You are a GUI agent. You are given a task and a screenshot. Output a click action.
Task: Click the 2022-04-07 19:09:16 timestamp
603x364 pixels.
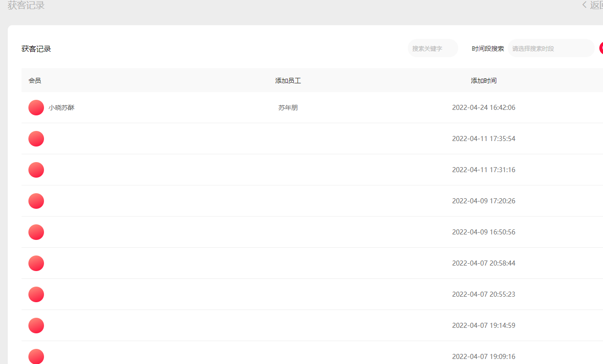coord(483,357)
